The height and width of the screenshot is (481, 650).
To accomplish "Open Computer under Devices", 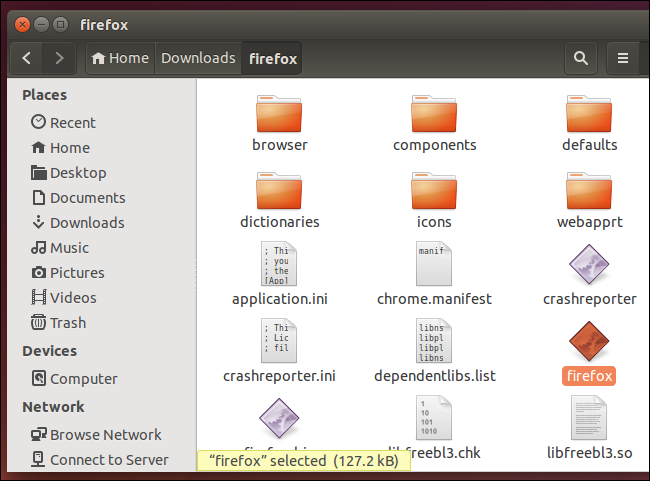I will coord(75,379).
